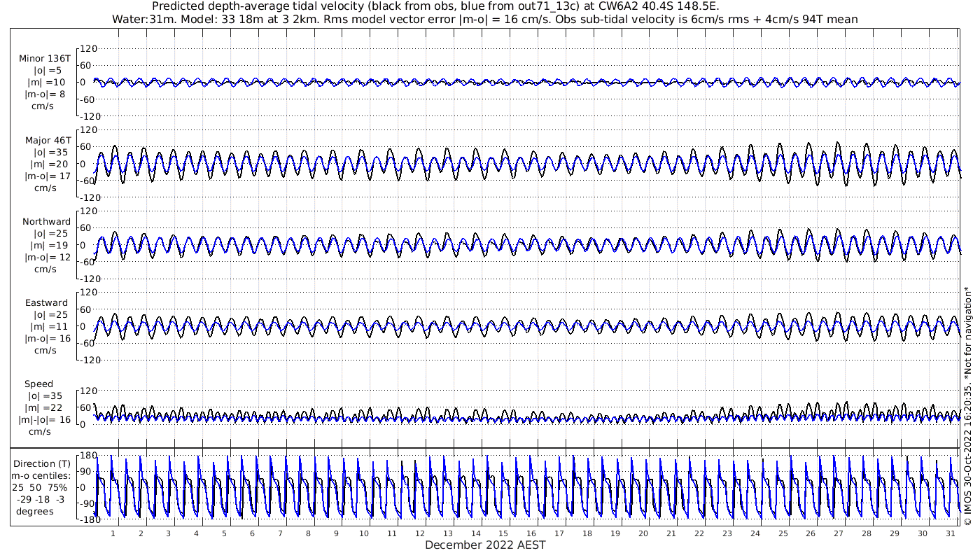The image size is (980, 560).
Task: Click the 'Speed' panel label
Action: [x=38, y=384]
